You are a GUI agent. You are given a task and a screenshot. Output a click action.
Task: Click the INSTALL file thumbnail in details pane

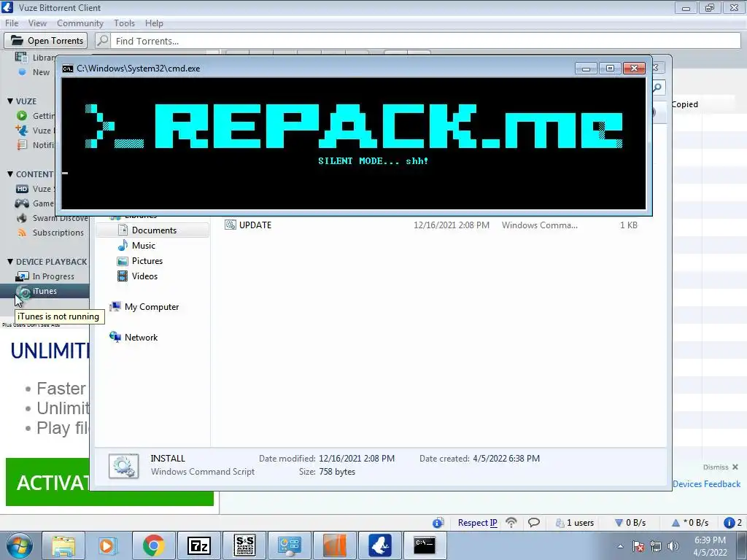coord(123,465)
